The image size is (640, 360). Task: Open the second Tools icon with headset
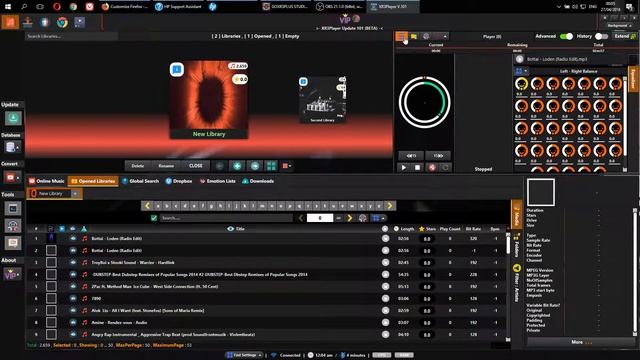pyautogui.click(x=13, y=226)
